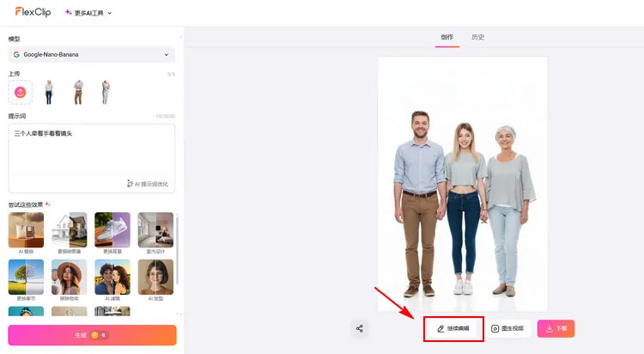Click the 图生视频 button
The width and height of the screenshot is (644, 354).
507,328
